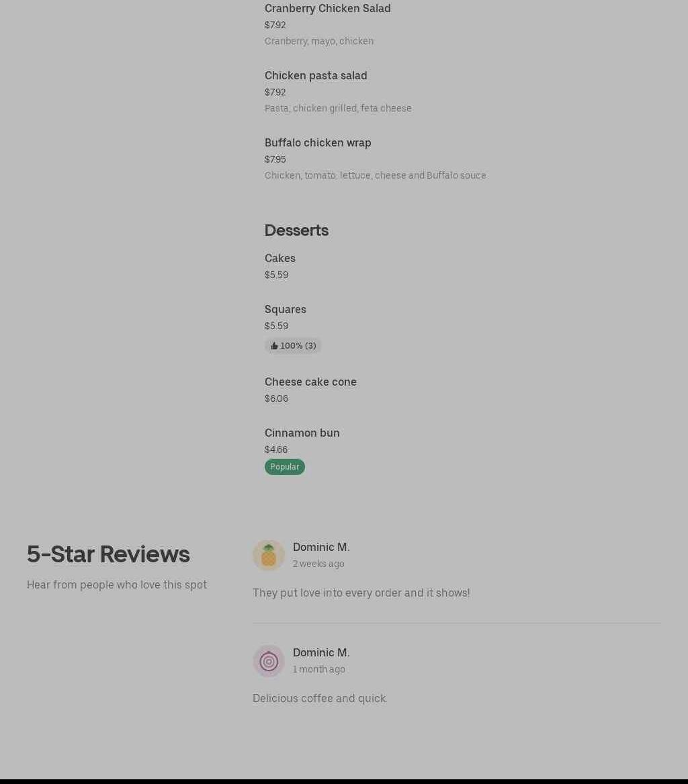688x784 pixels.
Task: Click the thumbs-up icon under Squares
Action: click(x=274, y=346)
